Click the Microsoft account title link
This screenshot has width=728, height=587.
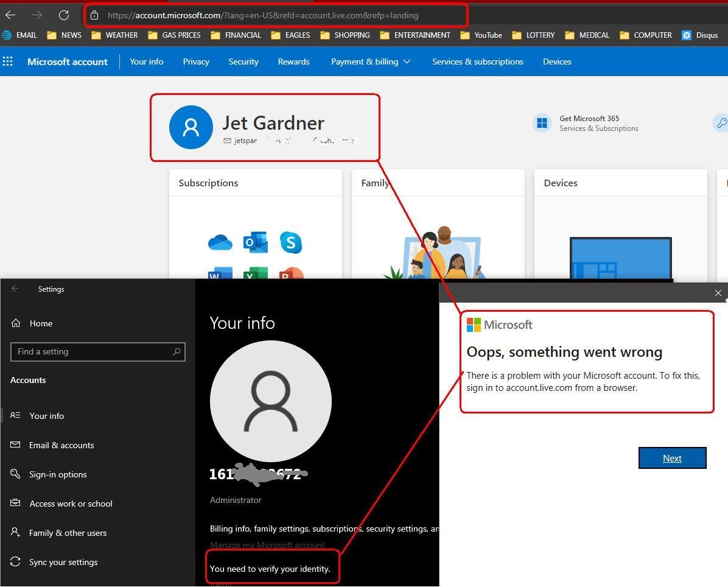68,62
